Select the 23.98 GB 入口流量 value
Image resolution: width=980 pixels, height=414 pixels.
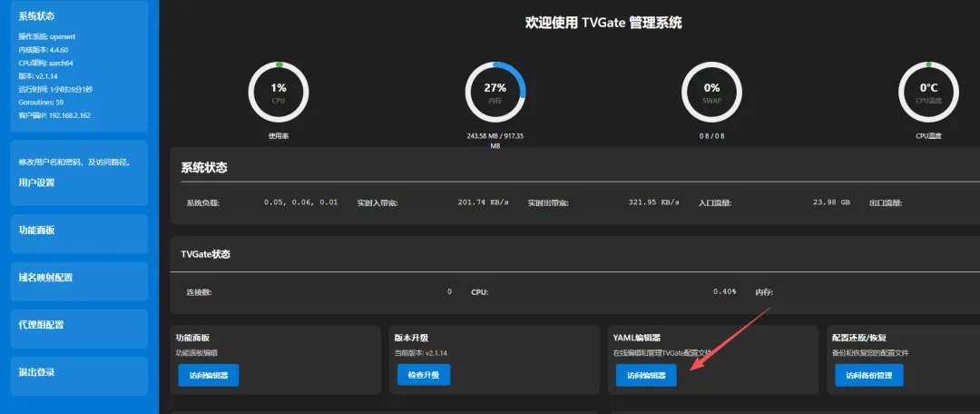coord(831,202)
